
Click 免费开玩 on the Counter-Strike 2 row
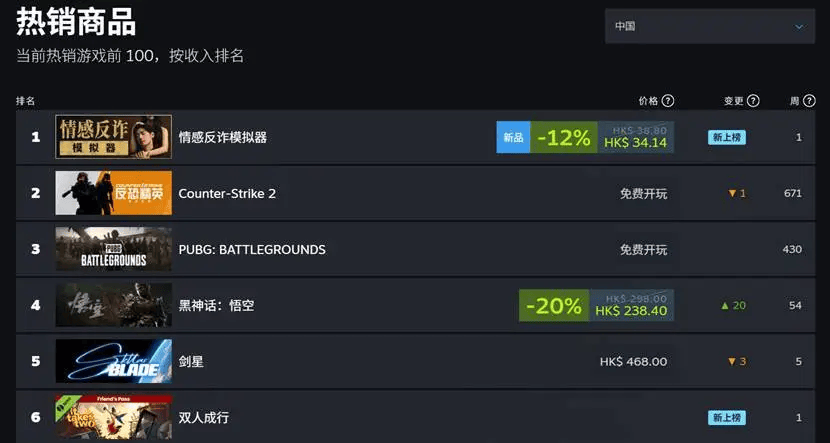tap(643, 193)
